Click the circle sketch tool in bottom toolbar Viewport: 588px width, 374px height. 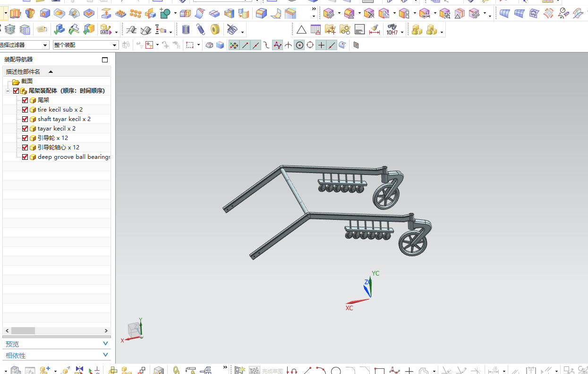(x=336, y=370)
